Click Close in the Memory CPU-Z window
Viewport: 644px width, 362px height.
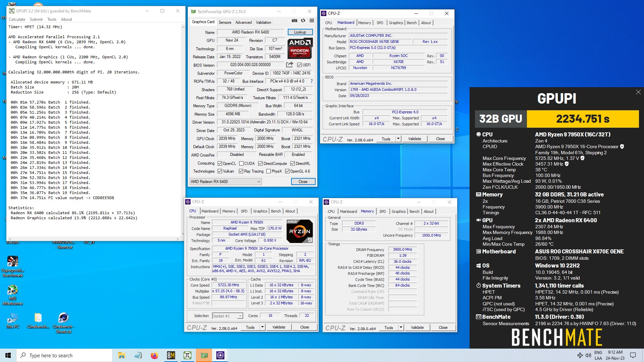(443, 328)
